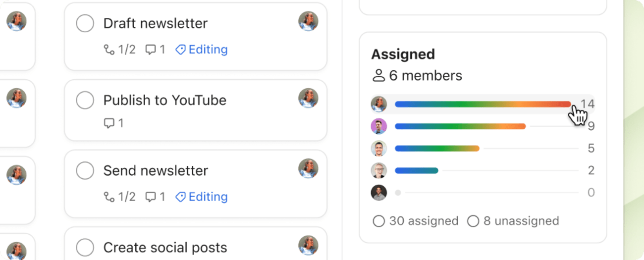Open comments on Draft newsletter

point(151,50)
